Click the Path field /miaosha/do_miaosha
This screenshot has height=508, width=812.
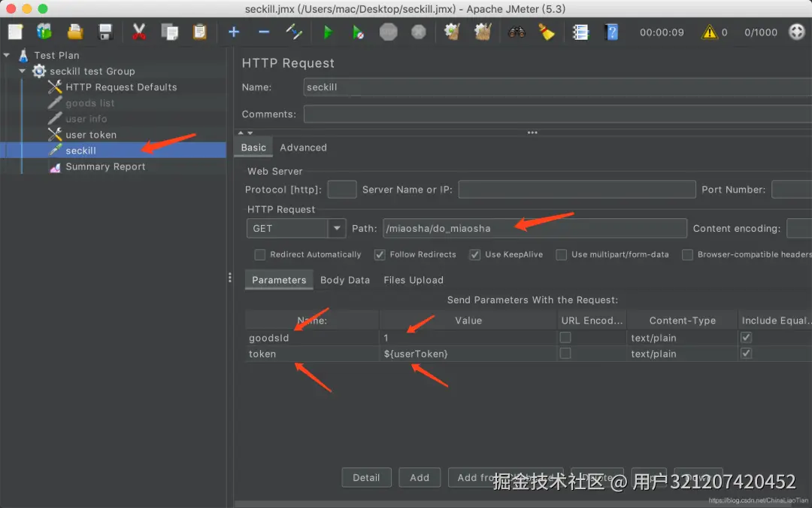535,228
